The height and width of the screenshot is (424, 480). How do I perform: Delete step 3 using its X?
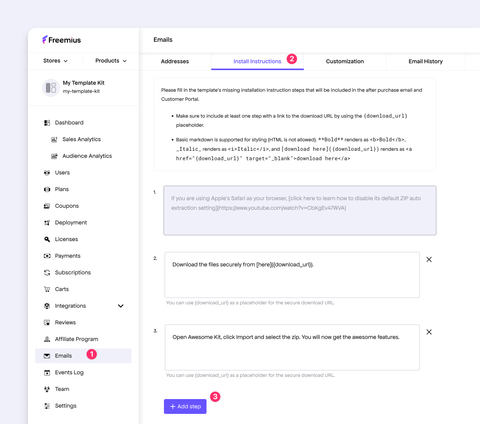tap(429, 332)
